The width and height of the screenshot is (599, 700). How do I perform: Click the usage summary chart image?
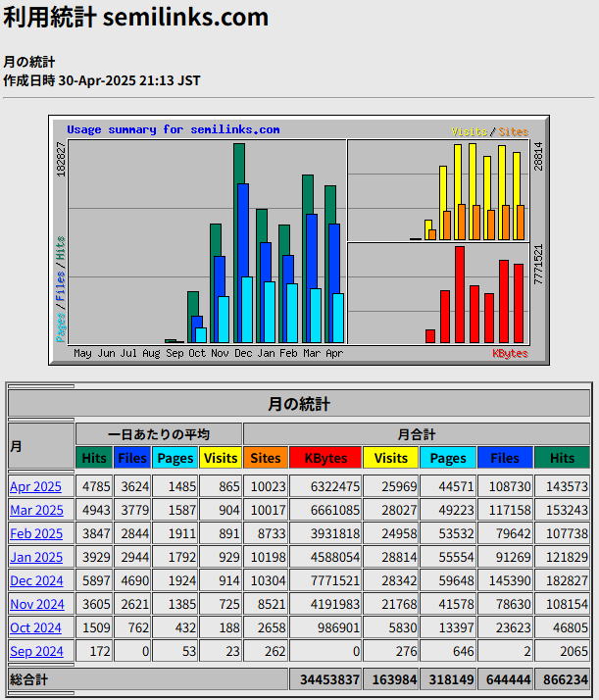pyautogui.click(x=299, y=240)
